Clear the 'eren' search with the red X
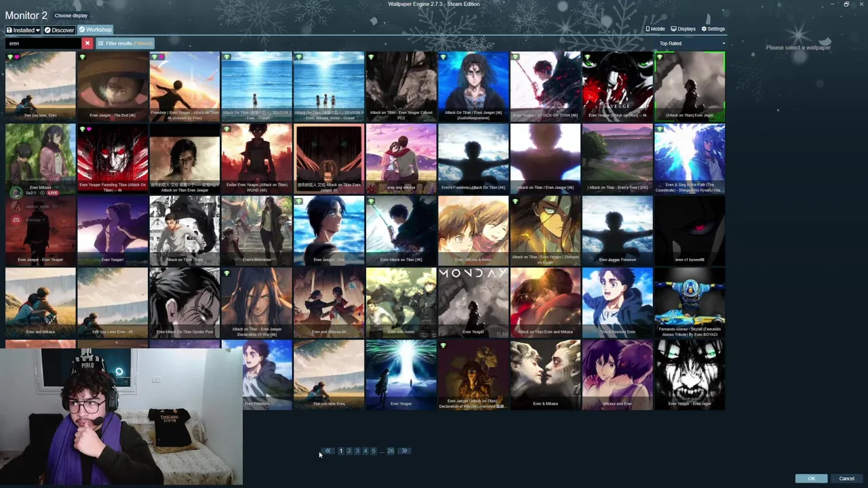Viewport: 868px width, 488px height. coord(87,43)
